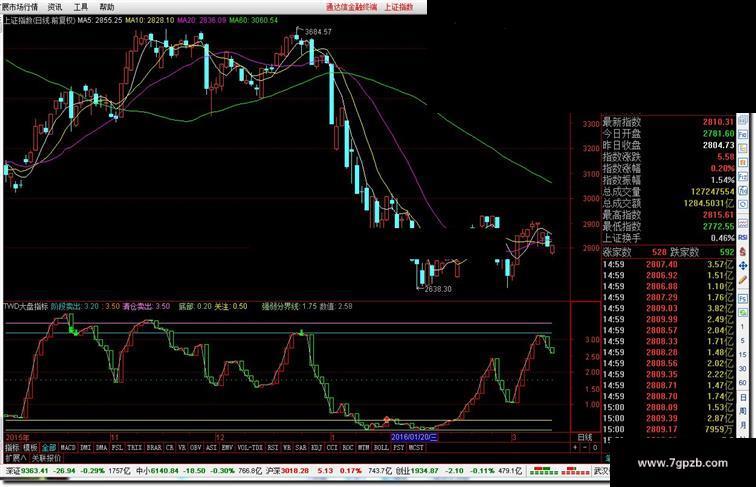Switch to the BRAR indicator
Viewport: 756px width, 487px height.
coord(154,448)
